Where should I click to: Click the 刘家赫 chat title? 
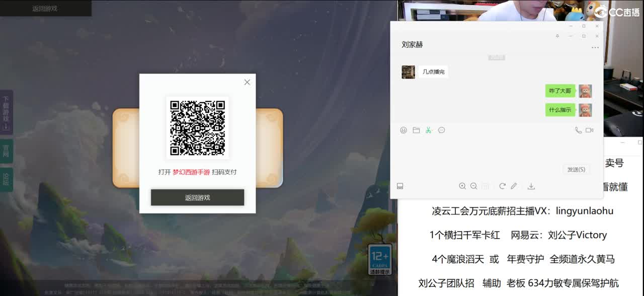coord(412,45)
